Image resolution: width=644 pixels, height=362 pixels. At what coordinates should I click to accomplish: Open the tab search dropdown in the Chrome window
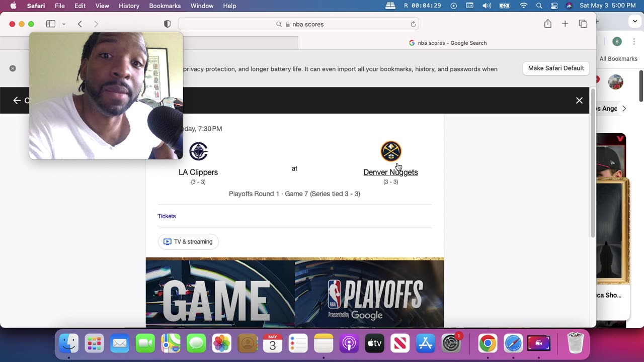(x=635, y=22)
